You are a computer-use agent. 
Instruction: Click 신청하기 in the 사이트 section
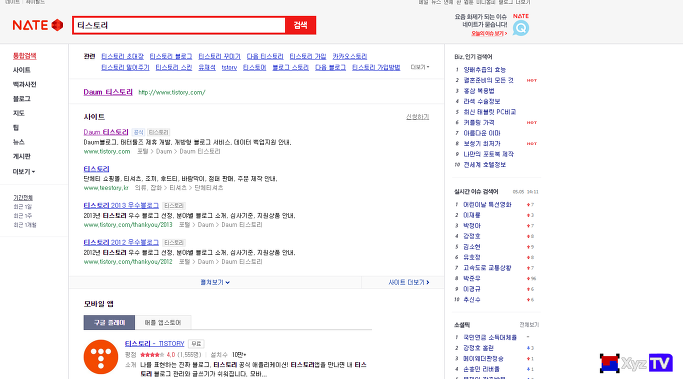(418, 117)
